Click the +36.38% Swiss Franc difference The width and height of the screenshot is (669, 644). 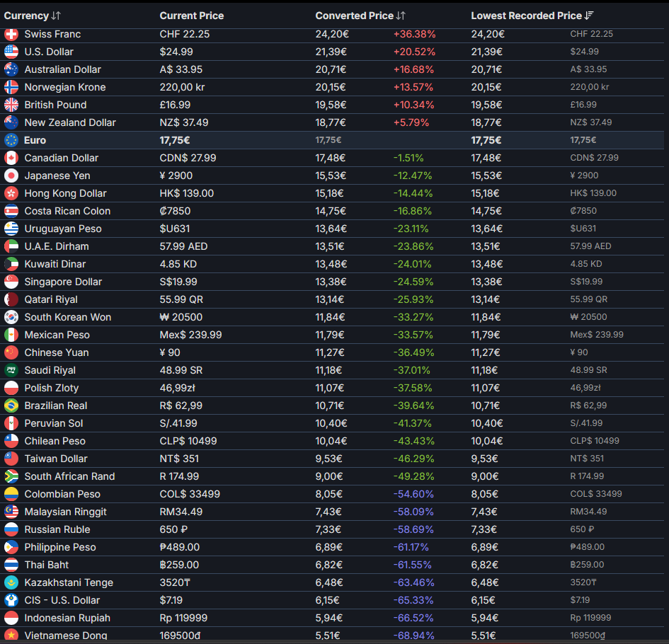pyautogui.click(x=414, y=34)
